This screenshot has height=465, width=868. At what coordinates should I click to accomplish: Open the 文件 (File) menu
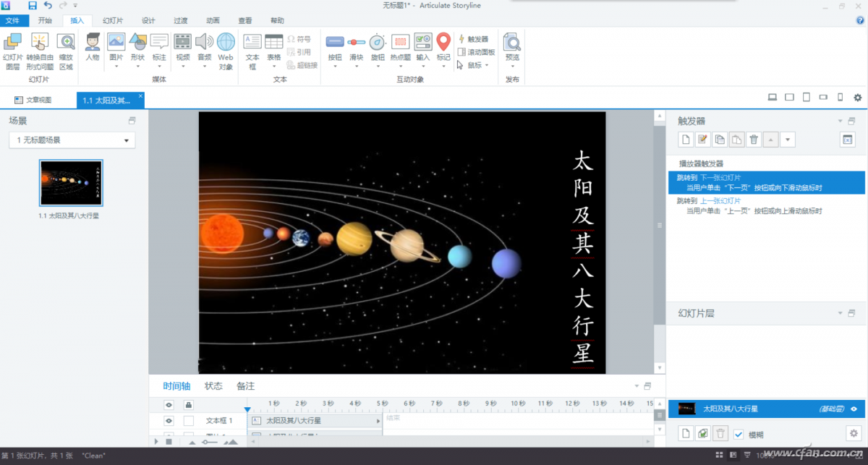tap(13, 20)
